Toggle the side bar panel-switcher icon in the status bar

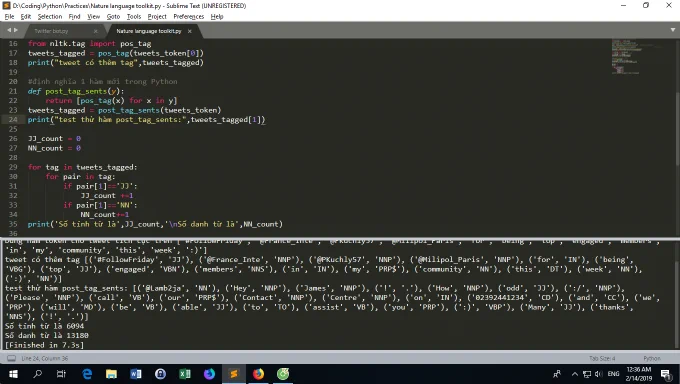point(12,358)
